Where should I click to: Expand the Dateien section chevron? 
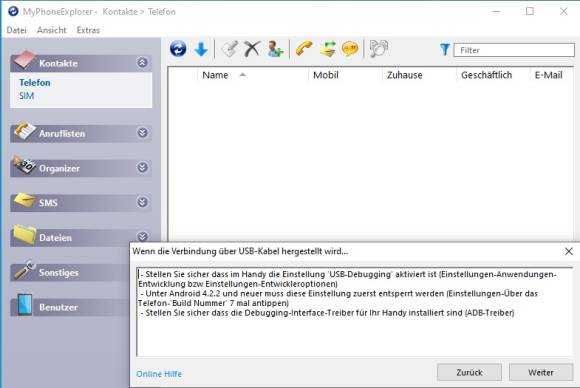142,236
